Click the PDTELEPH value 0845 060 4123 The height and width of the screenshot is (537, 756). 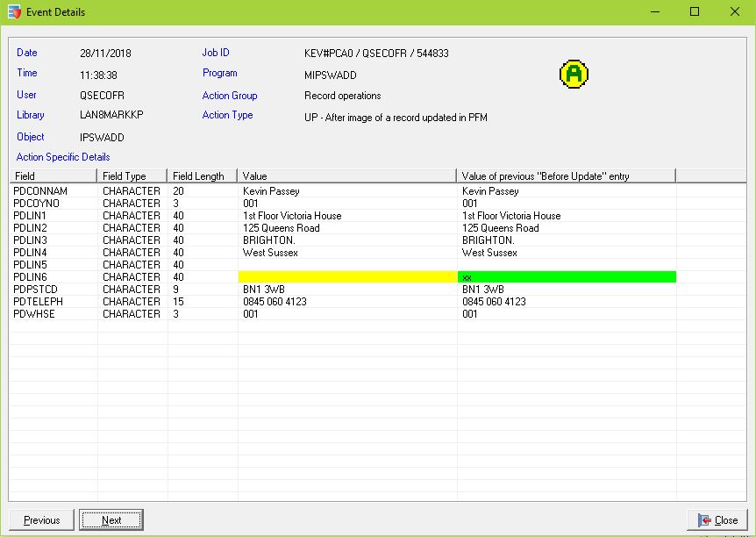coord(275,302)
